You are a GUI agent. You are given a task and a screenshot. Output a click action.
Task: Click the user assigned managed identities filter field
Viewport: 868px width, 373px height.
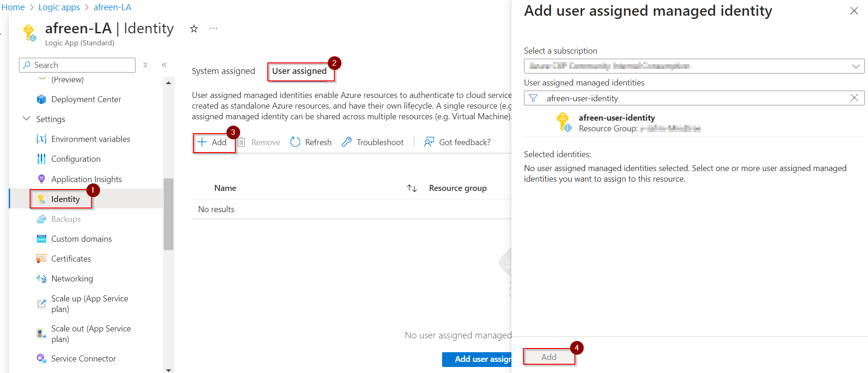694,98
